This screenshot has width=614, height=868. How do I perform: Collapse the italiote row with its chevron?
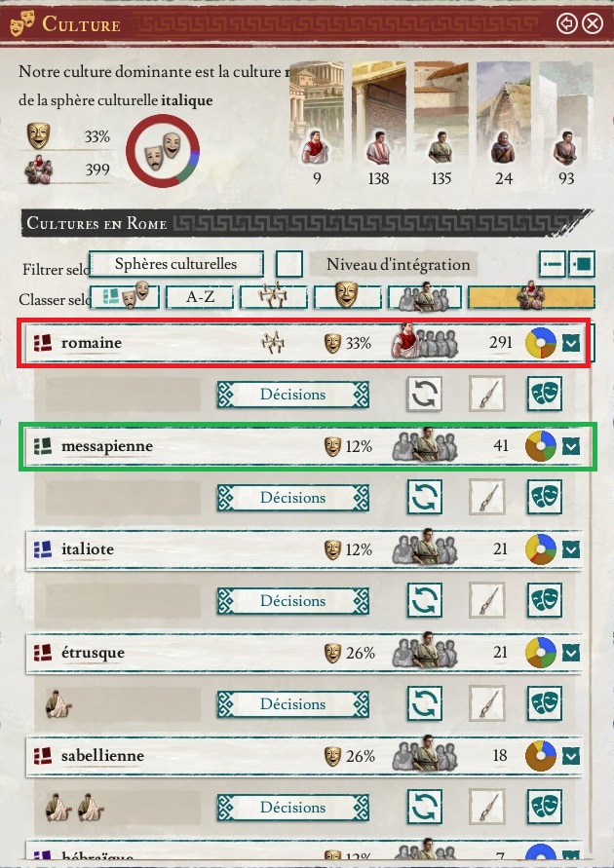[x=571, y=549]
